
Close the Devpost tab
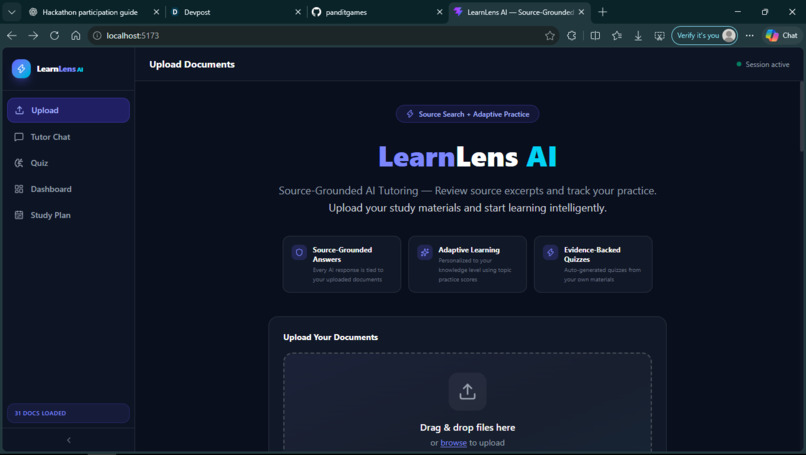pyautogui.click(x=298, y=12)
